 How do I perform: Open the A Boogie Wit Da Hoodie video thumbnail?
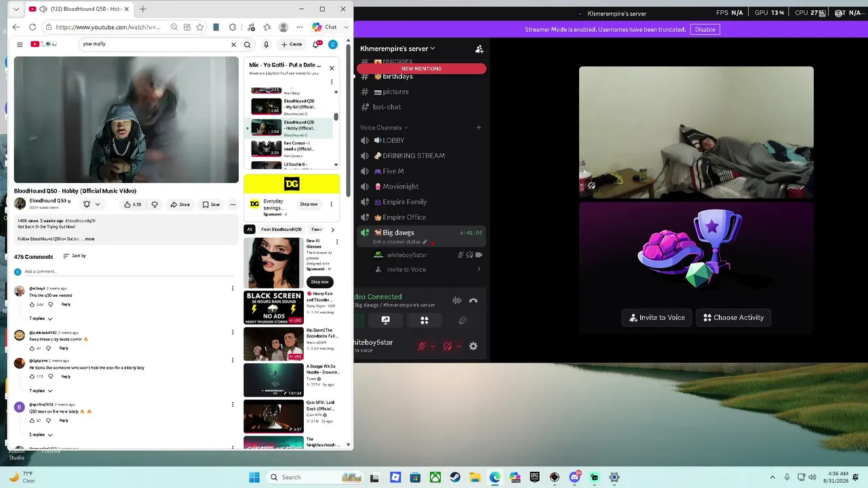click(x=274, y=380)
